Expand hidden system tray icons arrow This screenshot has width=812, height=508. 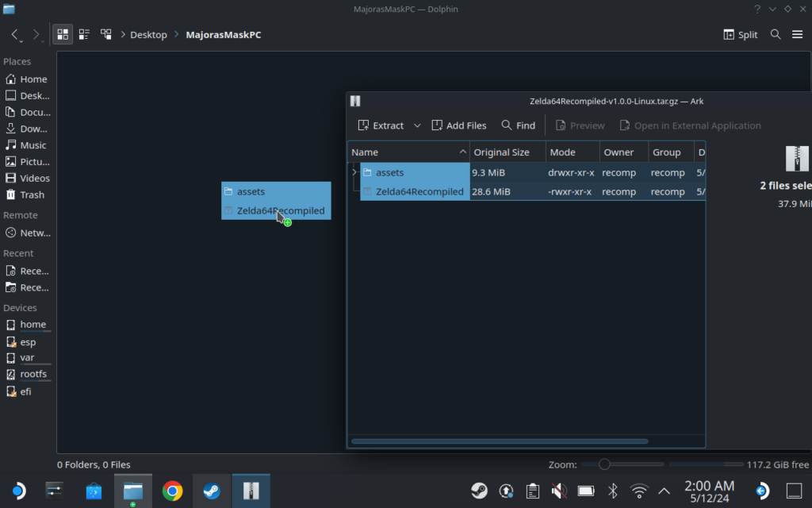coord(664,491)
